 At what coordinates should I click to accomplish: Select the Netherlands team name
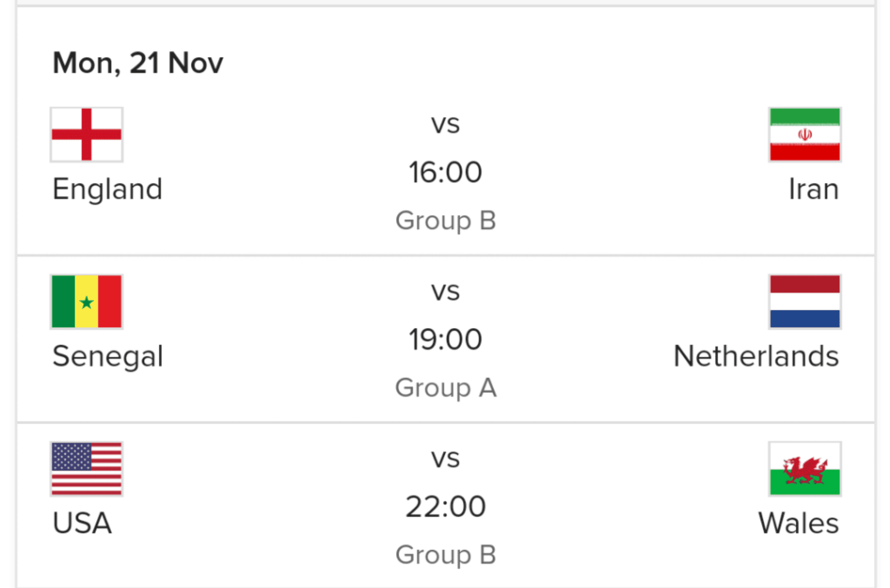756,356
